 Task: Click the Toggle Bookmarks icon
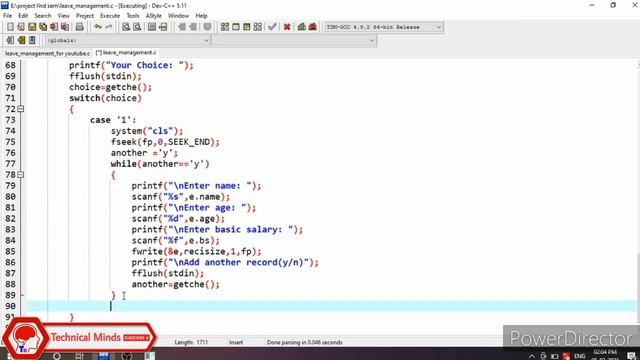point(21,40)
